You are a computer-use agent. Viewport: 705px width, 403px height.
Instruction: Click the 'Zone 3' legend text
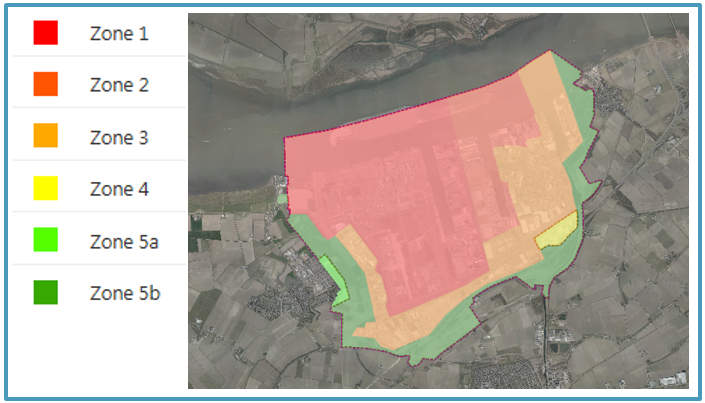(x=119, y=137)
